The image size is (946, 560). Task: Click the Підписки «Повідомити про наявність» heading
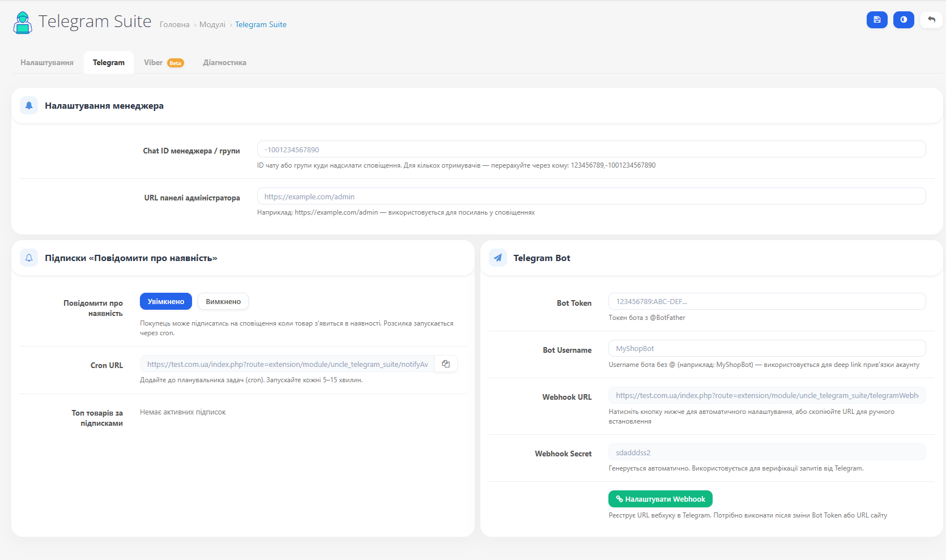point(131,258)
